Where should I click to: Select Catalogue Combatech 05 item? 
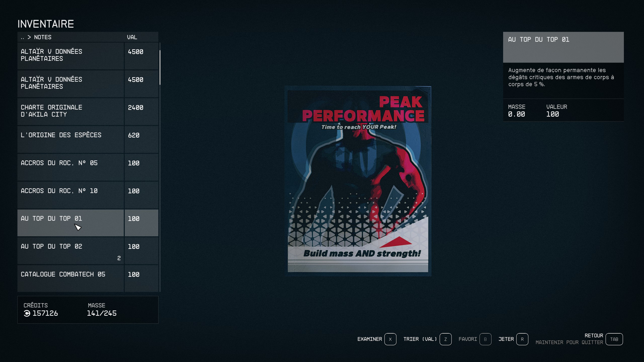point(70,278)
